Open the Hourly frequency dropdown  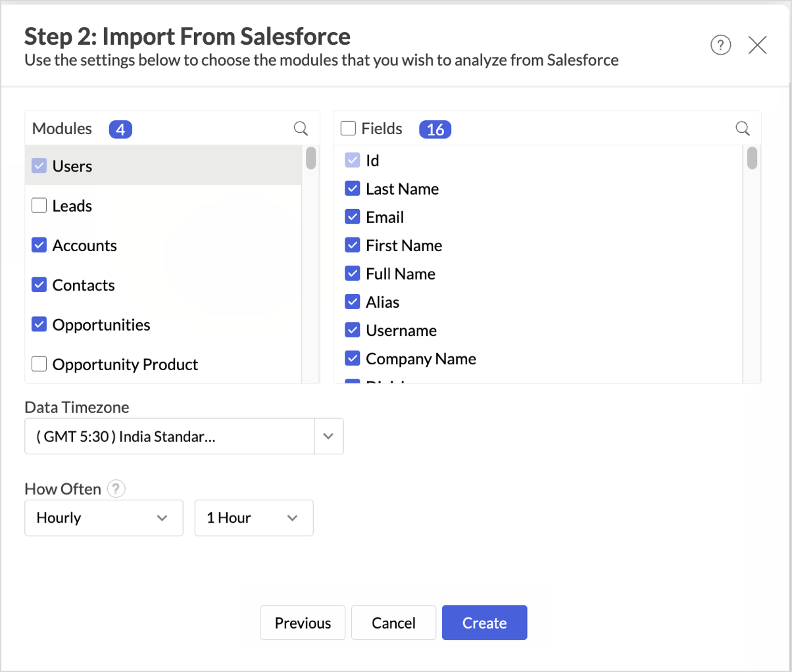click(104, 518)
